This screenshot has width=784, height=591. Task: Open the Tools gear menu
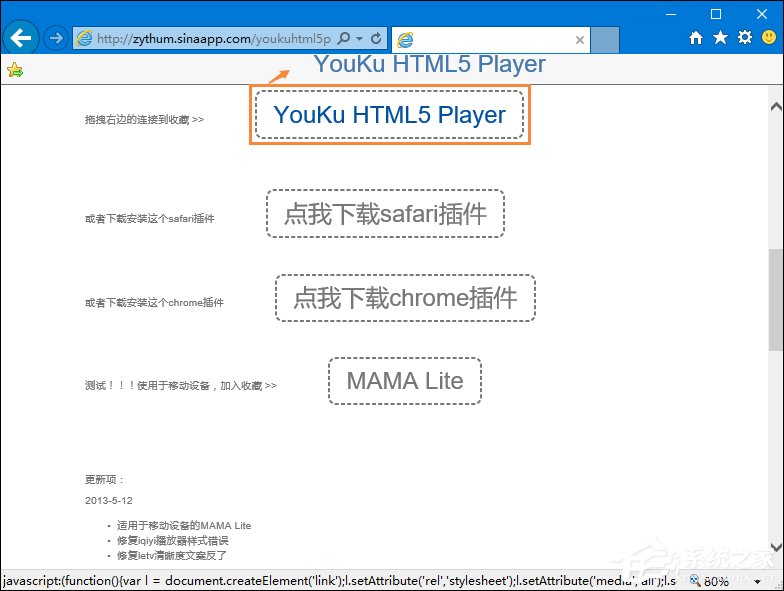[x=745, y=38]
